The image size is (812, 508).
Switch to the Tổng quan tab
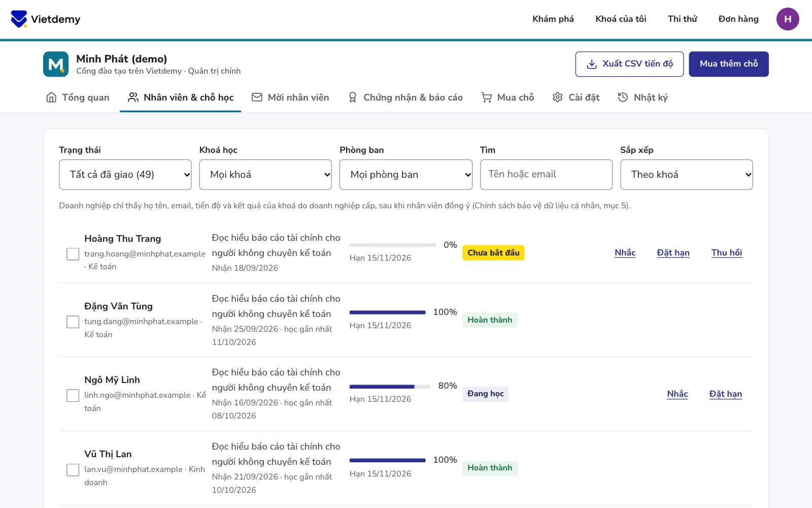(78, 98)
